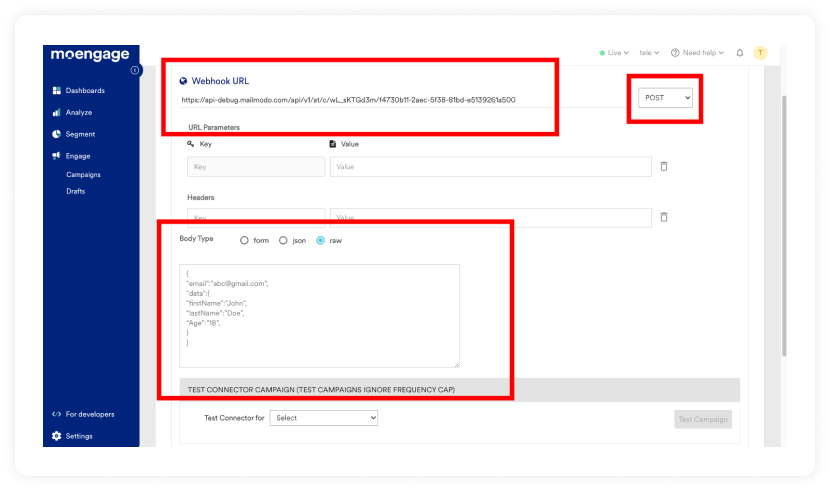This screenshot has width=830, height=491.
Task: Click the Segment pie chart icon
Action: click(57, 134)
